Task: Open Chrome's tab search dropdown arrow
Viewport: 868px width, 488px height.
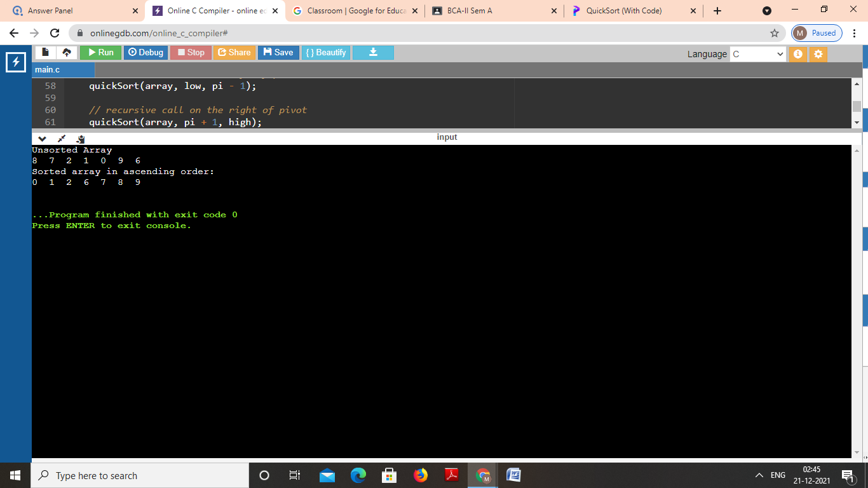Action: (x=767, y=11)
